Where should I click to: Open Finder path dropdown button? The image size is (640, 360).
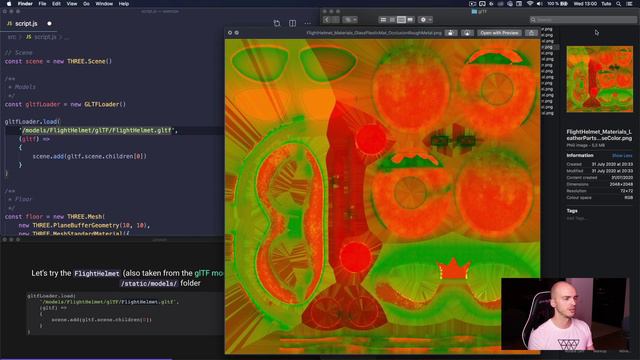[350, 20]
